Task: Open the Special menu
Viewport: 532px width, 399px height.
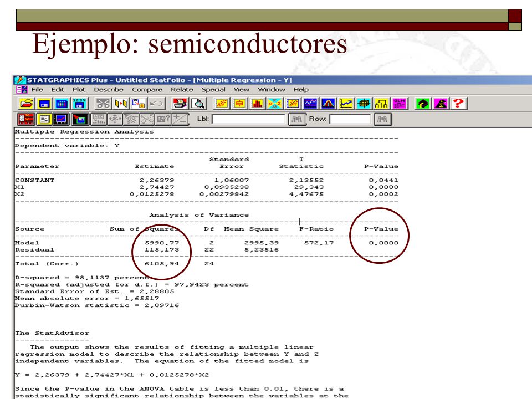Action: [x=213, y=90]
